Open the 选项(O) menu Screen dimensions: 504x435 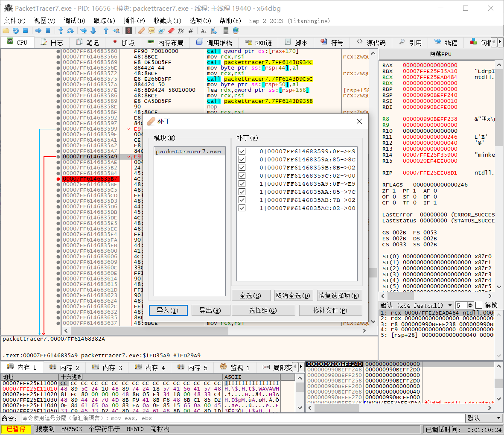point(200,20)
